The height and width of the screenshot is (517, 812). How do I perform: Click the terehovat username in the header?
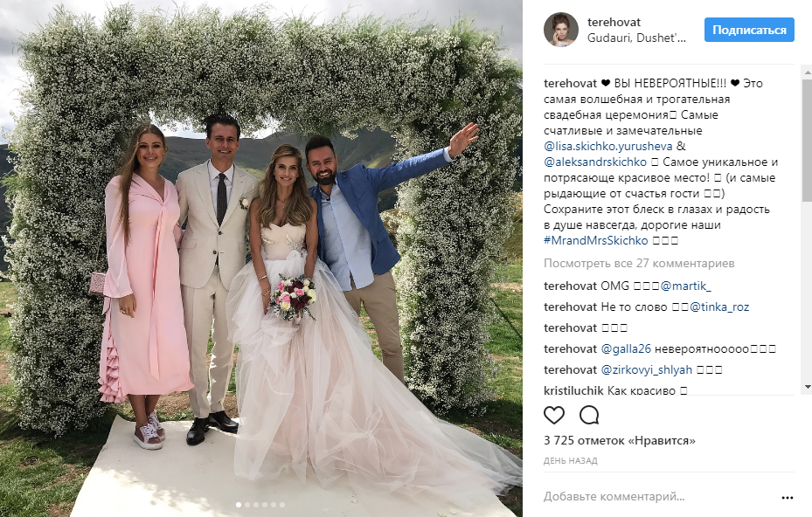(x=614, y=22)
